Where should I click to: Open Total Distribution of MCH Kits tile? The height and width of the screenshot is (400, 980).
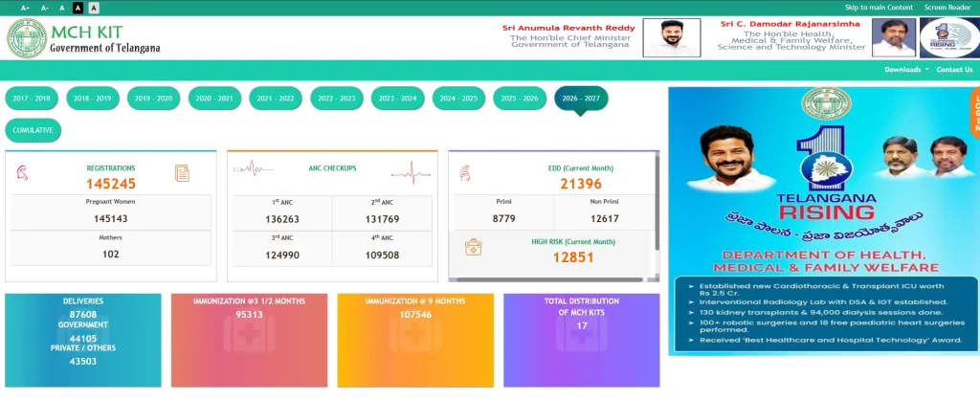click(582, 341)
